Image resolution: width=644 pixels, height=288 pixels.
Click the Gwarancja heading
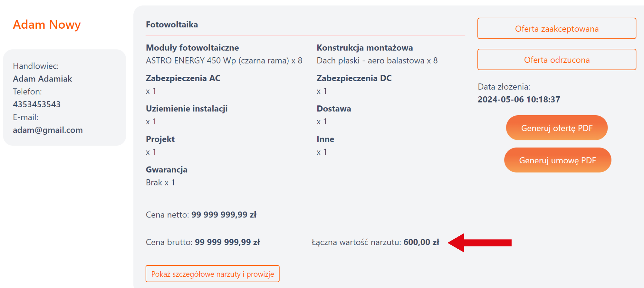pos(167,170)
